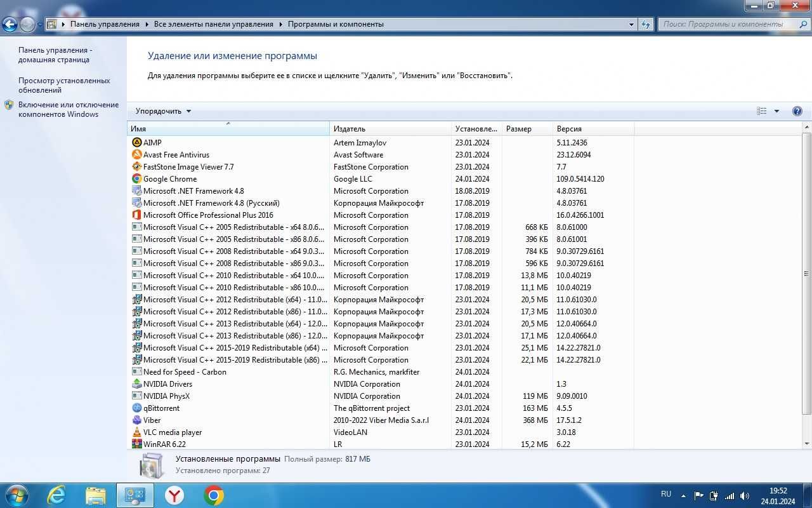Click the qBittorrent icon

coord(136,408)
